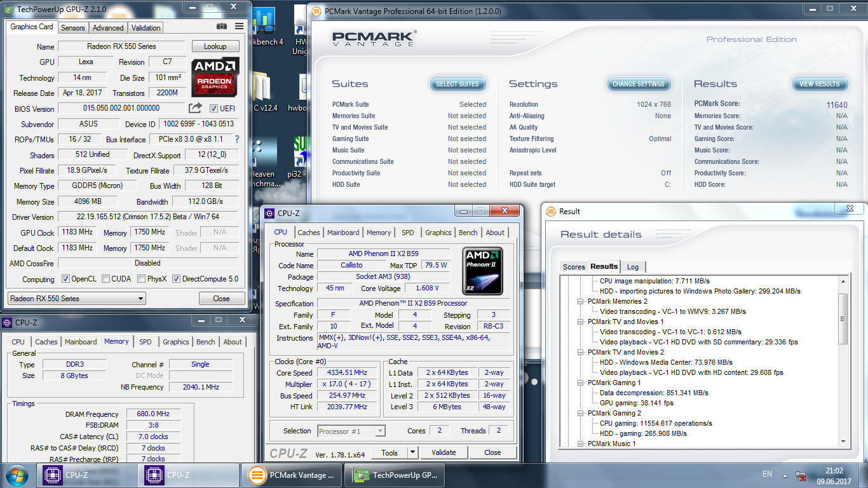Viewport: 868px width, 488px height.
Task: Click the BIOS share/export arrow icon
Action: coord(195,108)
